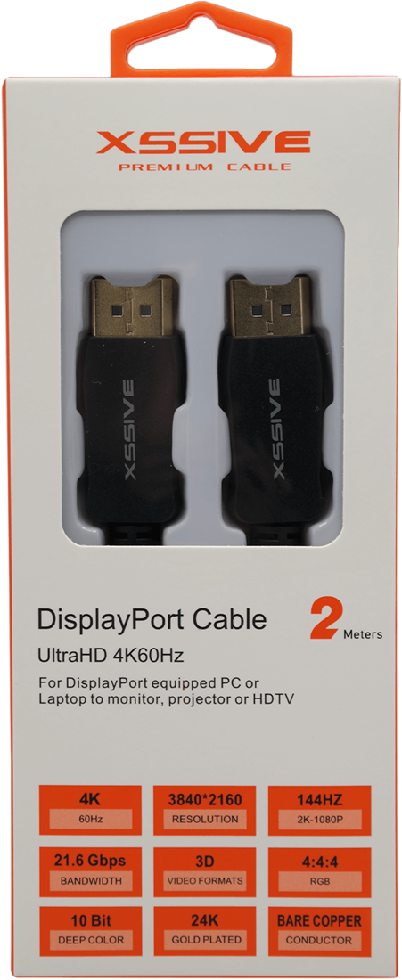Click the DisplayPort Cable title text

[x=152, y=620]
